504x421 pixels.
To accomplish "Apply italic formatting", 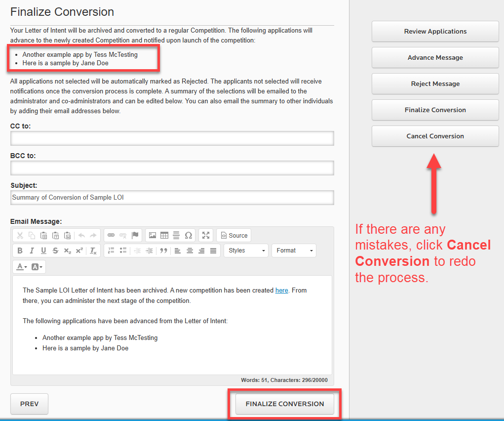I will tap(31, 251).
